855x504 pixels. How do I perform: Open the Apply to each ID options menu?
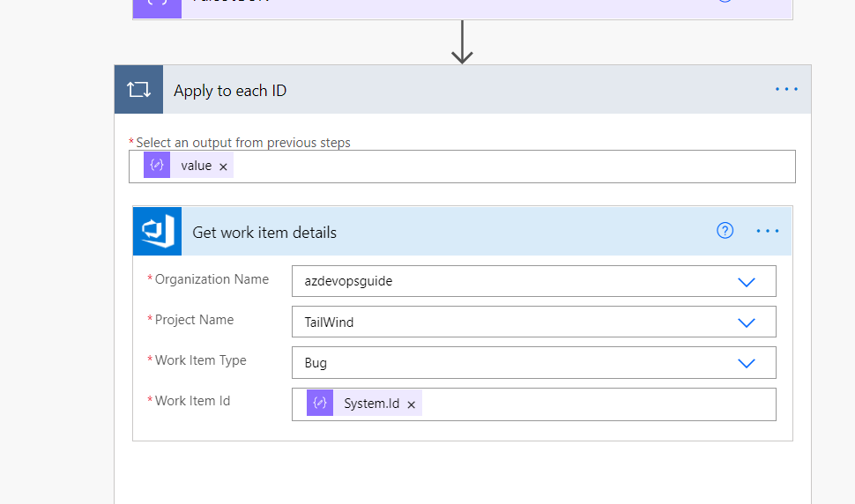tap(786, 89)
